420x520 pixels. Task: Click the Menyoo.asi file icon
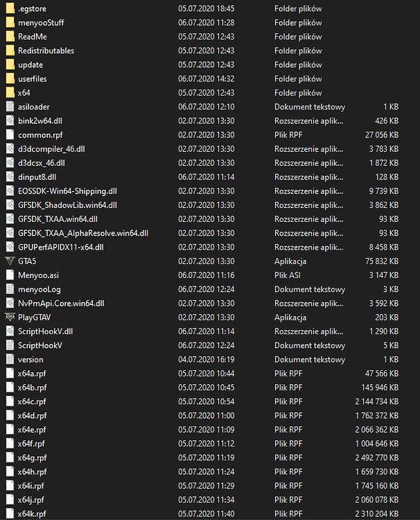(x=10, y=275)
